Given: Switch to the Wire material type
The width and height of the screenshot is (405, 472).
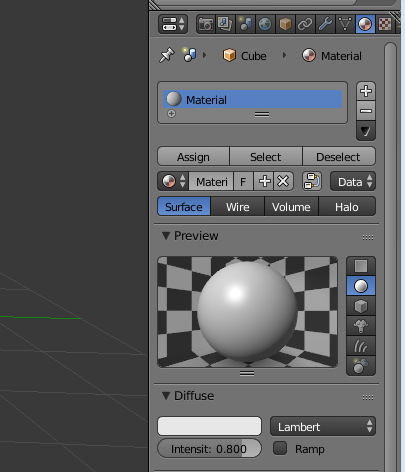Looking at the screenshot, I should (x=237, y=207).
